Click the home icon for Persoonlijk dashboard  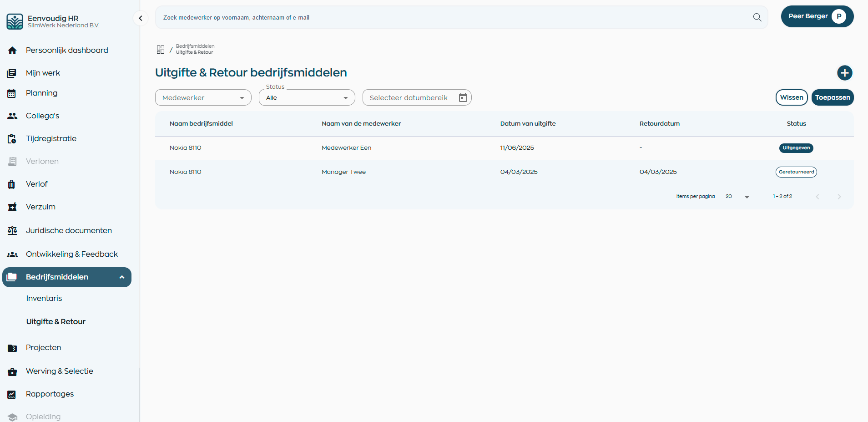pos(12,51)
